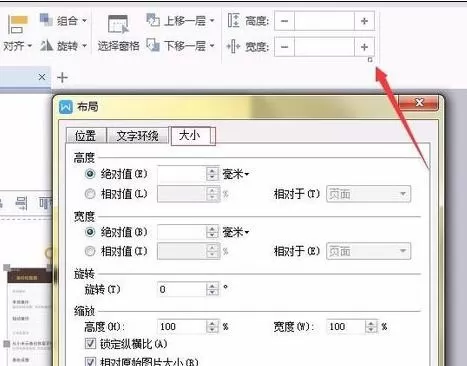
Task: Open height unit 毫米 dropdown
Action: coord(236,174)
